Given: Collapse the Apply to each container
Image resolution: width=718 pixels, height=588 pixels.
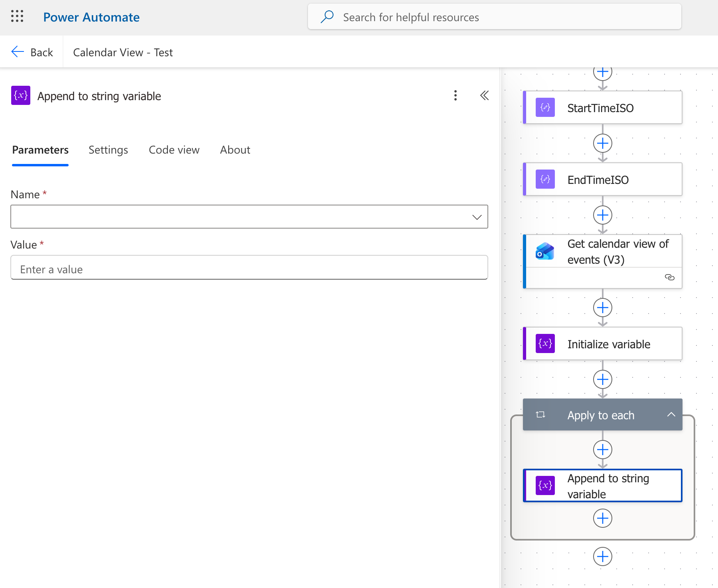Looking at the screenshot, I should pos(671,414).
